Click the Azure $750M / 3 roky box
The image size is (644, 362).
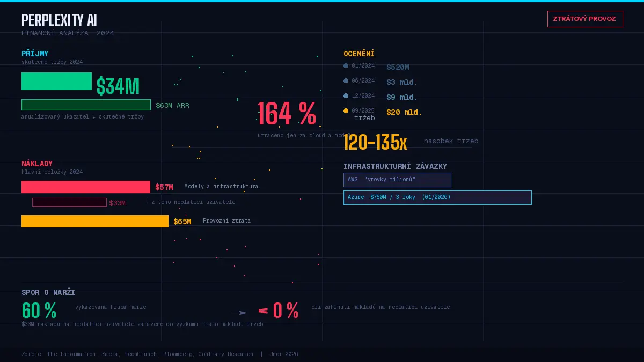437,197
